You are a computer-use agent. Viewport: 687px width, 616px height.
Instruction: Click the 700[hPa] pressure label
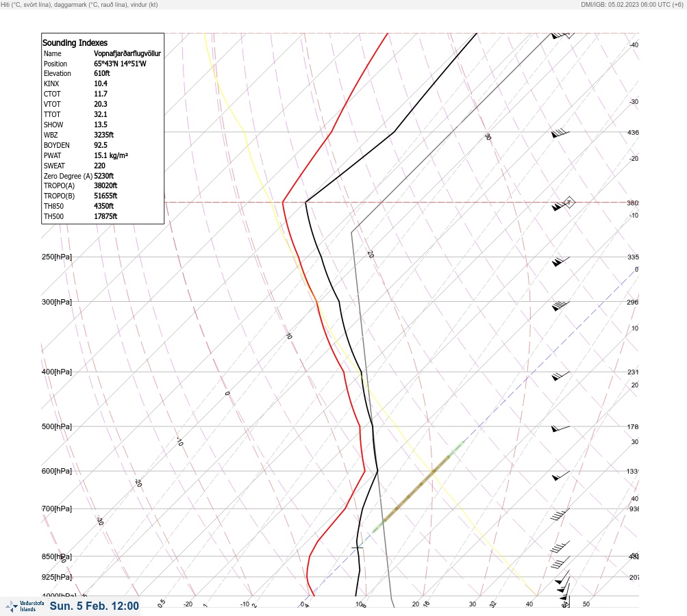(57, 509)
